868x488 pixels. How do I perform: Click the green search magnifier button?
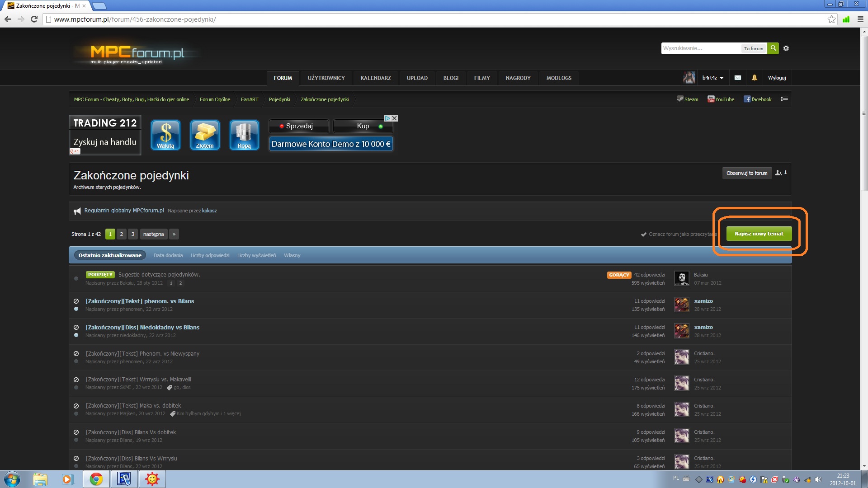[773, 48]
